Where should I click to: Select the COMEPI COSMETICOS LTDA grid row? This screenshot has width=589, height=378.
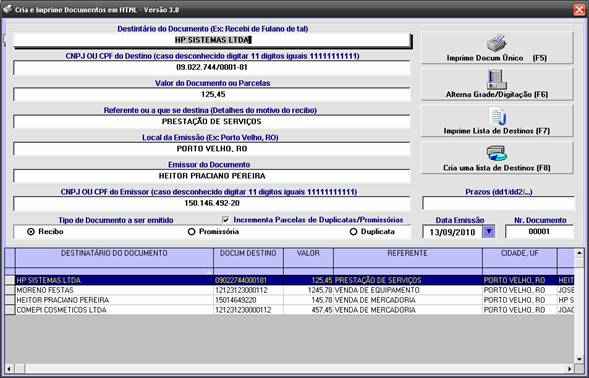[290, 310]
